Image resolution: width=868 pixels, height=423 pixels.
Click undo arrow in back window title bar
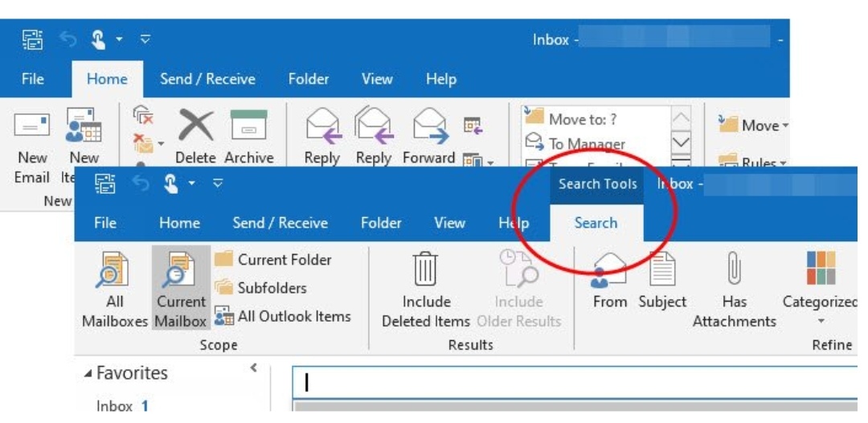(67, 39)
